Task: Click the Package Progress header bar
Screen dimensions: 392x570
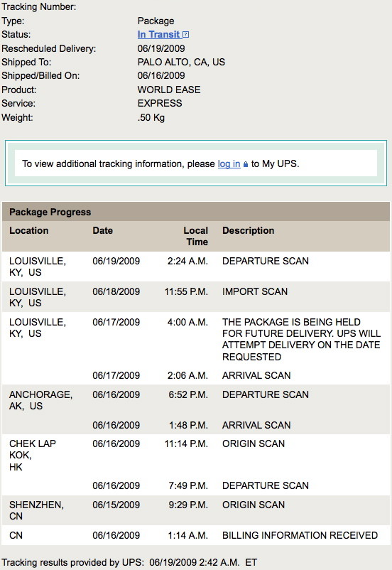Action: pyautogui.click(x=196, y=212)
